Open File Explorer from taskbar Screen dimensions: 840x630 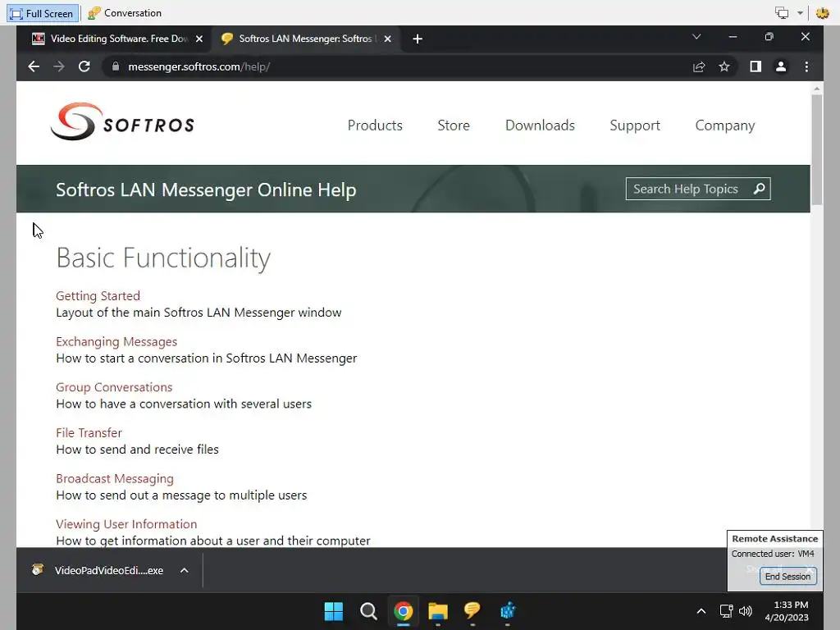pyautogui.click(x=438, y=610)
